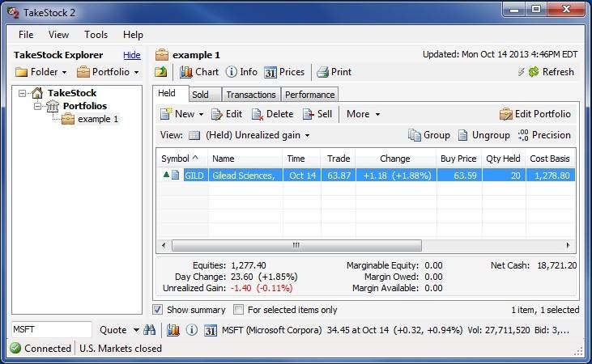Click the Refresh icon
The image size is (592, 364).
[x=534, y=72]
